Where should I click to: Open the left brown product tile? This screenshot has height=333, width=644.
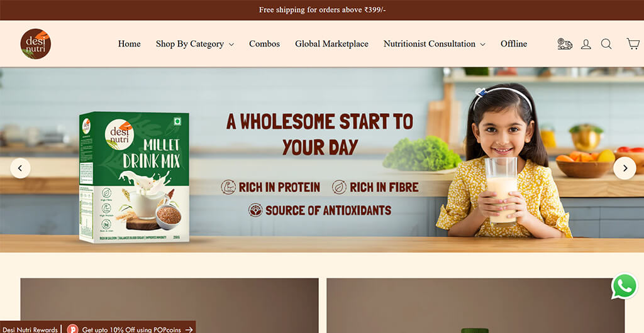coord(169,305)
